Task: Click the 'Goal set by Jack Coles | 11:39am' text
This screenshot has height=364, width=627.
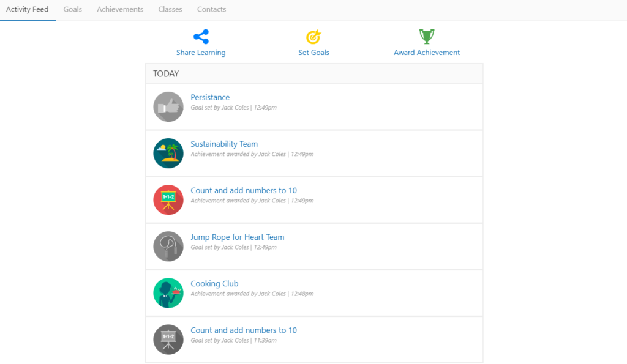Action: pyautogui.click(x=233, y=340)
